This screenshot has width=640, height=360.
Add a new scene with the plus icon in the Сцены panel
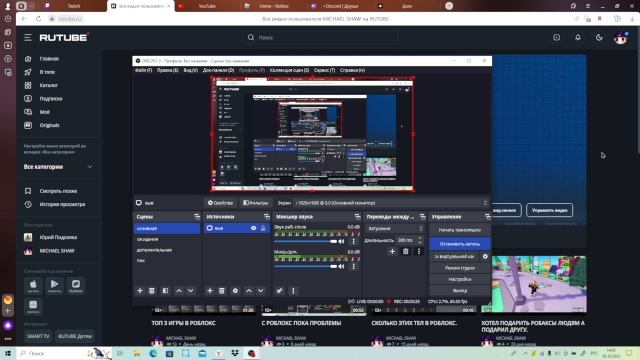click(140, 291)
